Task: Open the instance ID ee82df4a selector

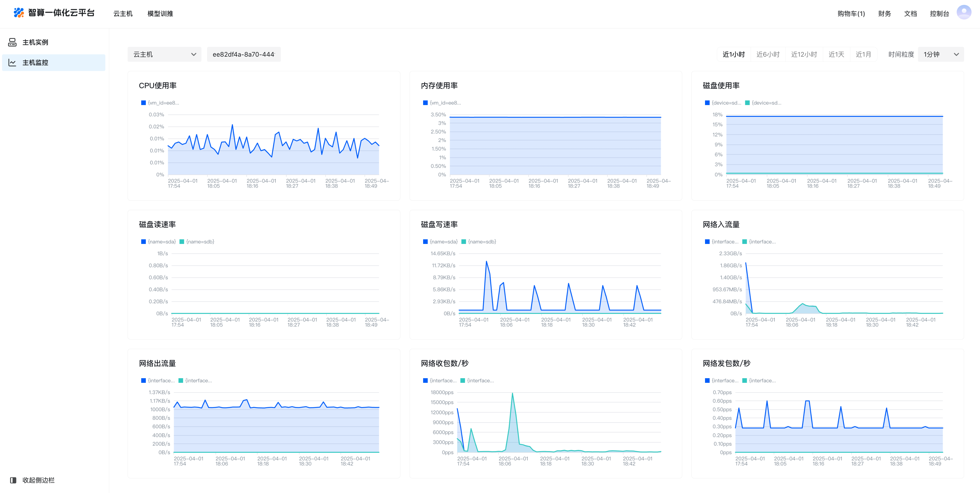Action: click(x=243, y=54)
